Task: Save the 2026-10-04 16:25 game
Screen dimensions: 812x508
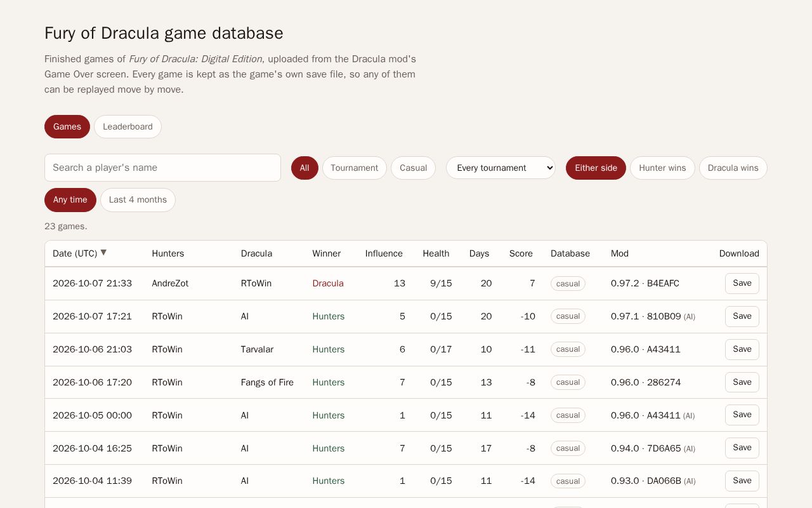Action: [742, 448]
